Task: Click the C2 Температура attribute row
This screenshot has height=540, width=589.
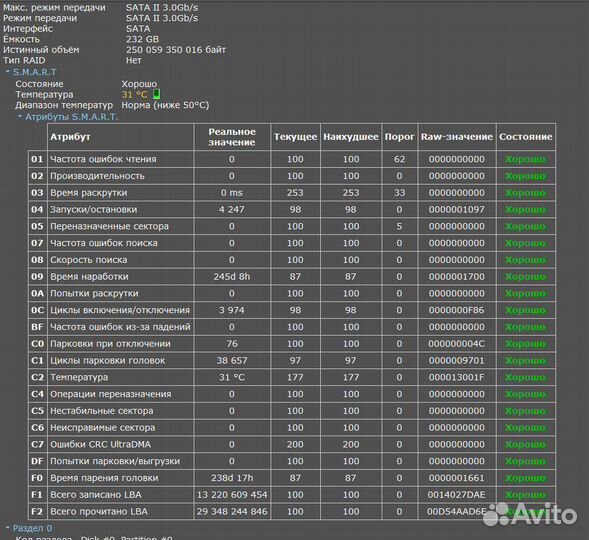Action: click(x=292, y=377)
